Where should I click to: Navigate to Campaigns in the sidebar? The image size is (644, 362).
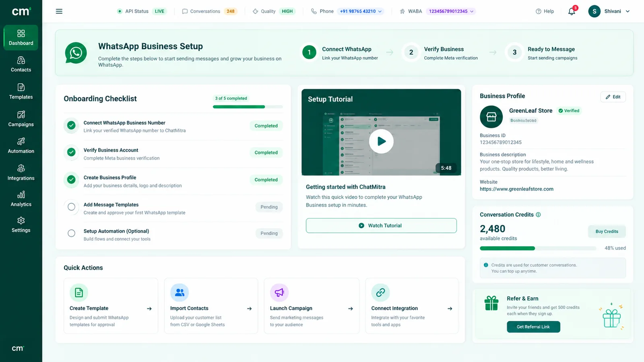click(21, 119)
